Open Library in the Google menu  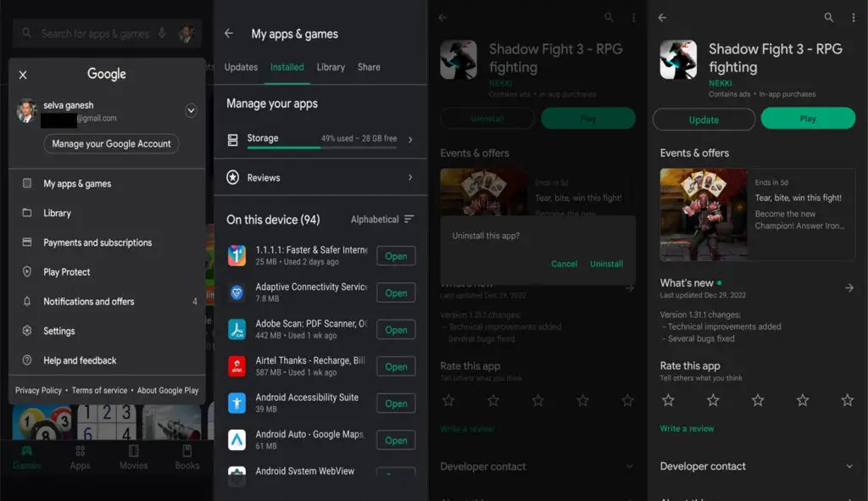coord(108,213)
